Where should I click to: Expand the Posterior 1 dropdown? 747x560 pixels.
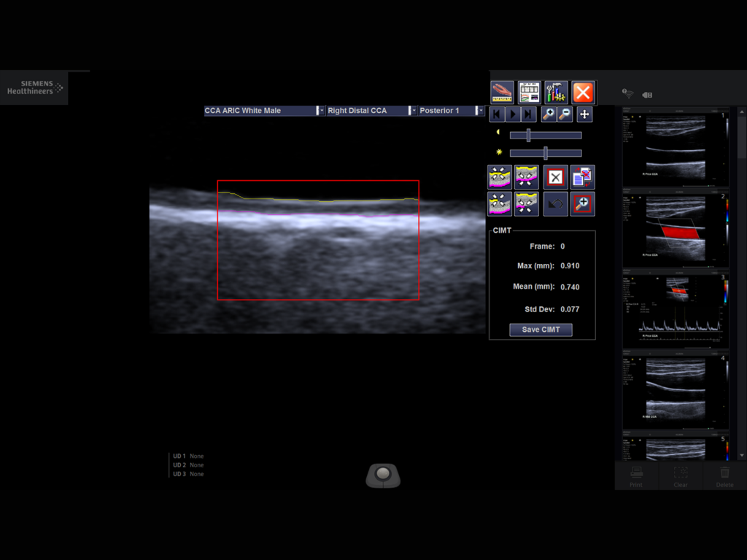479,111
